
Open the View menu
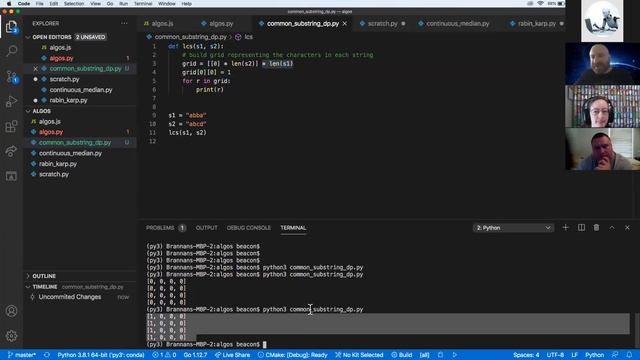(x=96, y=4)
